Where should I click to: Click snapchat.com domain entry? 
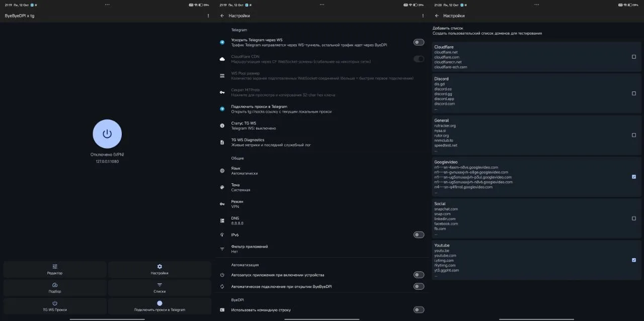[x=446, y=209]
